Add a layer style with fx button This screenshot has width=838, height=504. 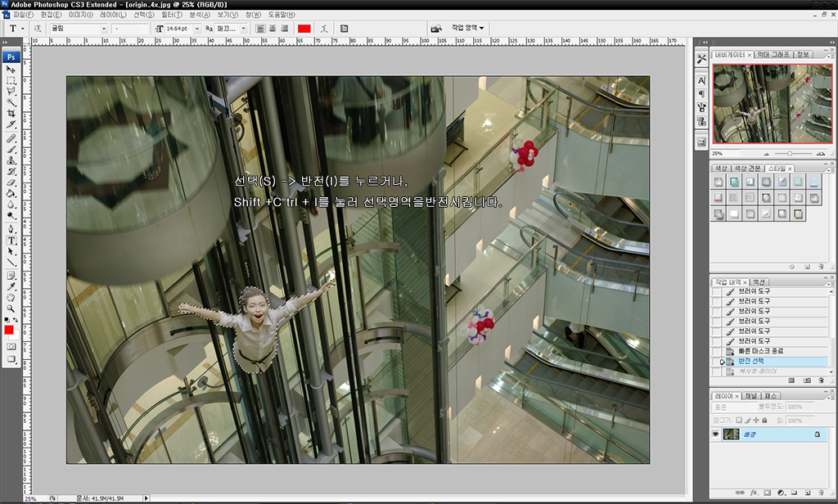click(x=754, y=493)
